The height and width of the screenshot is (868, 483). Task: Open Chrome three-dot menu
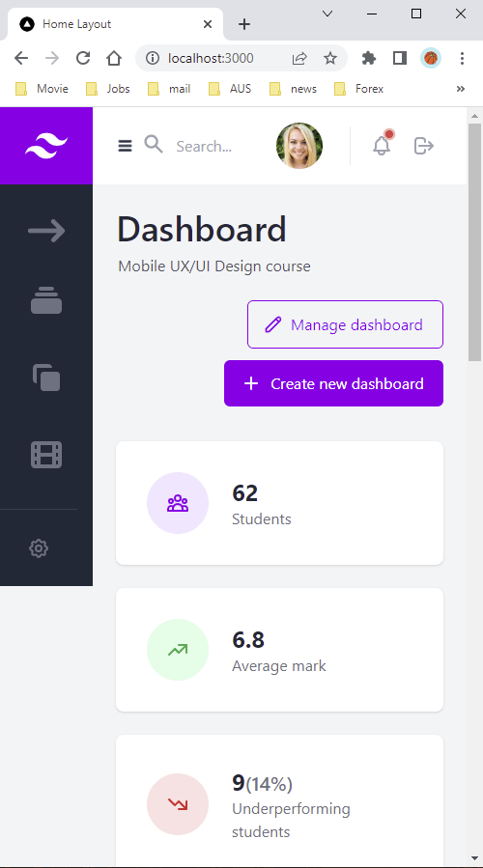click(x=462, y=58)
